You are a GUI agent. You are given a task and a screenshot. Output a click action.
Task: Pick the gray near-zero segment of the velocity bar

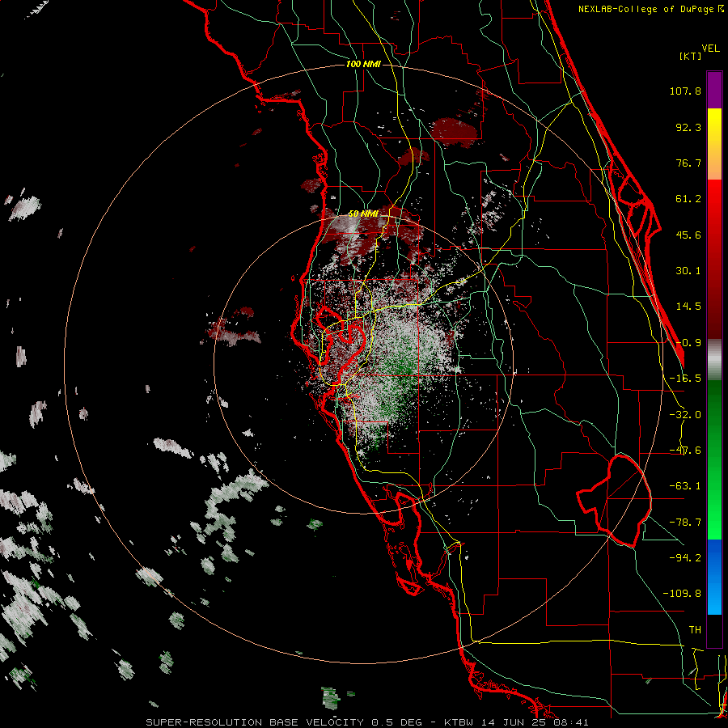[714, 359]
